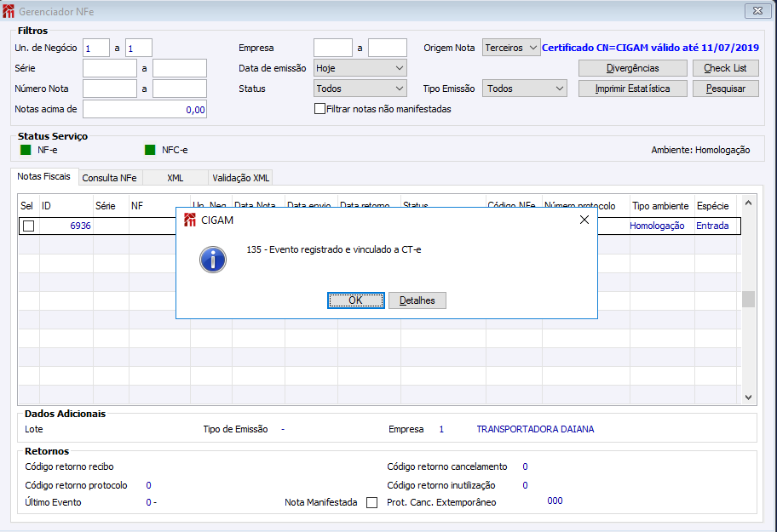Click the grid scrollbar up arrow
777x532 pixels.
click(748, 203)
